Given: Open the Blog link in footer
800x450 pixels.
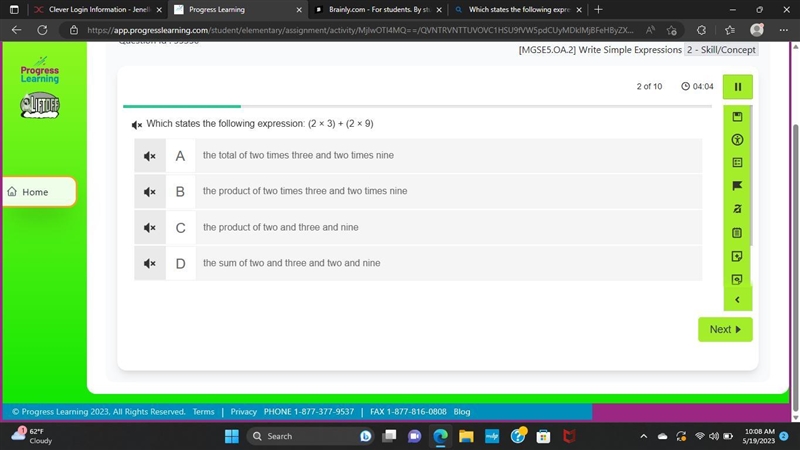Looking at the screenshot, I should click(x=462, y=412).
